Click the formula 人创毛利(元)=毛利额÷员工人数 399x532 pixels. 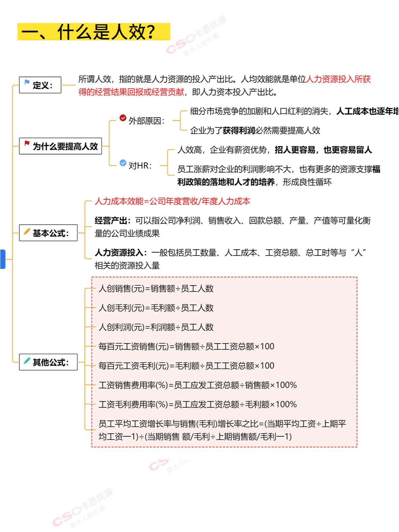[x=156, y=308]
